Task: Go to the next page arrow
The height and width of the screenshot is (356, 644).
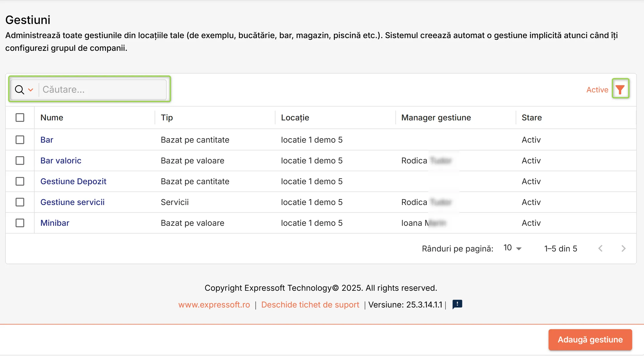Action: (623, 248)
